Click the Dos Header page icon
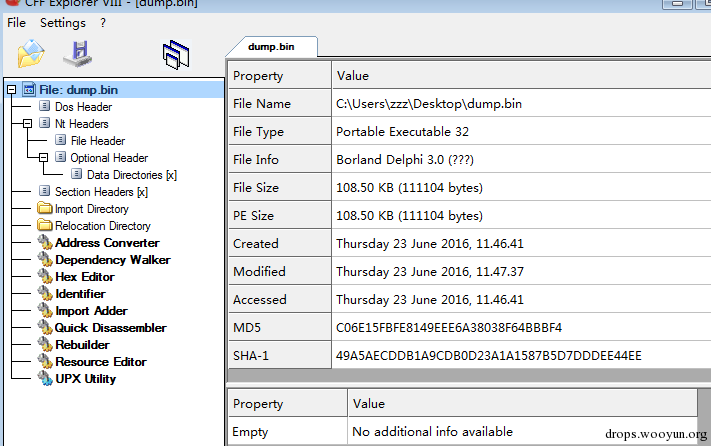This screenshot has width=711, height=446. pyautogui.click(x=44, y=106)
